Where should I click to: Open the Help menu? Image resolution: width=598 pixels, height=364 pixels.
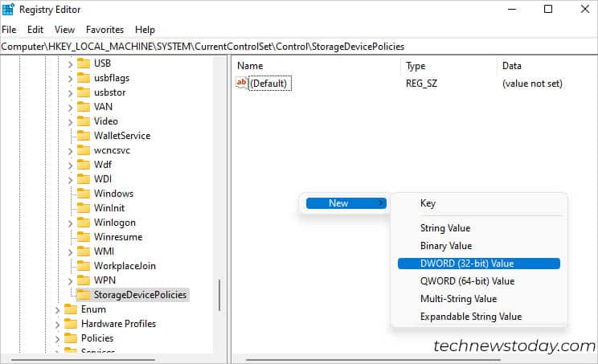pyautogui.click(x=145, y=30)
